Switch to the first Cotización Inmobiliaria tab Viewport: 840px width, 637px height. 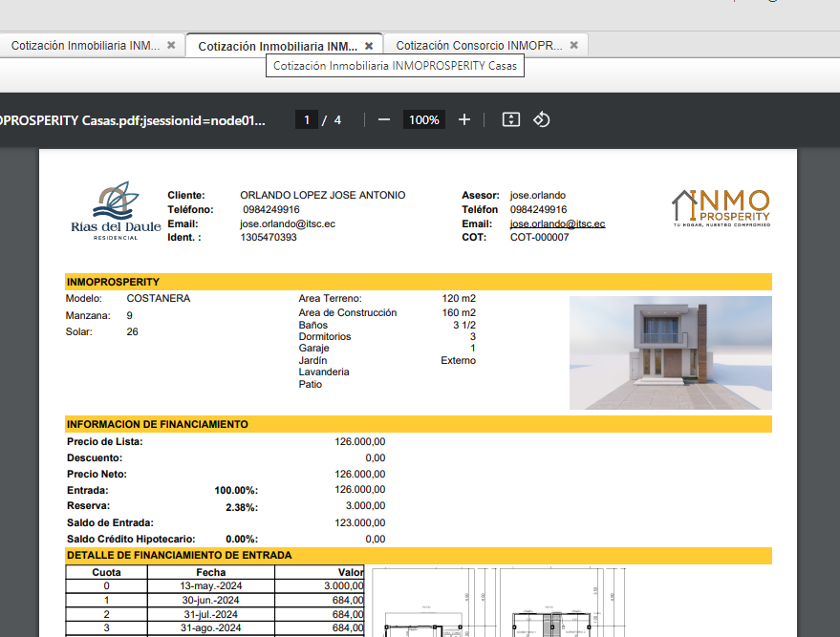pos(85,45)
